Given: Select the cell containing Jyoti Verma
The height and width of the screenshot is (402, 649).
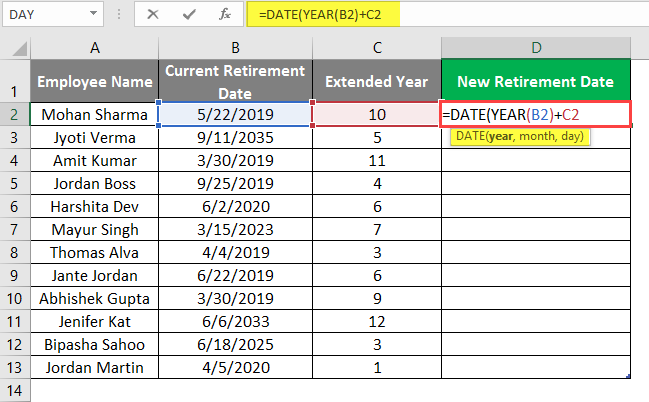Looking at the screenshot, I should click(94, 138).
